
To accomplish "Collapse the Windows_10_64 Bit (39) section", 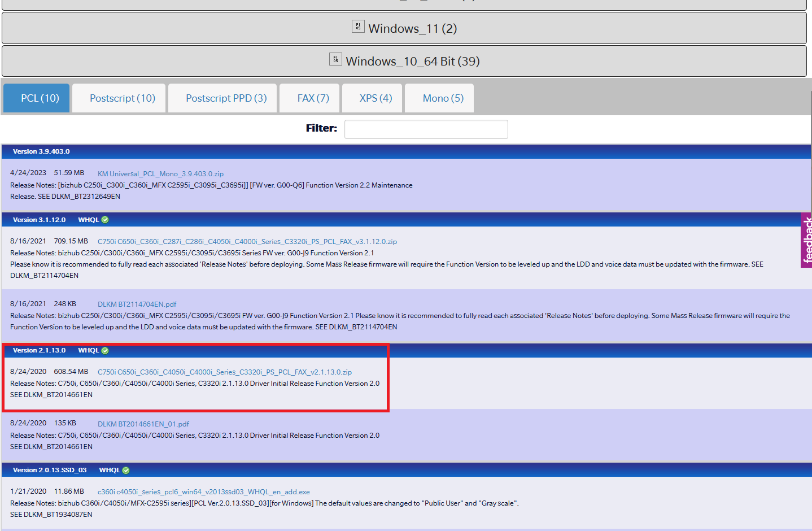I will tap(404, 61).
